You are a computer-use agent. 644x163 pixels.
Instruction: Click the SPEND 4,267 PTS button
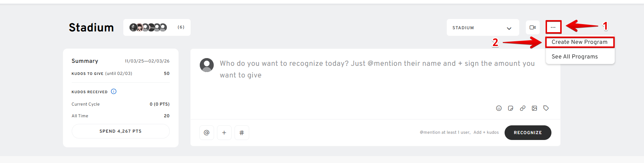click(120, 131)
